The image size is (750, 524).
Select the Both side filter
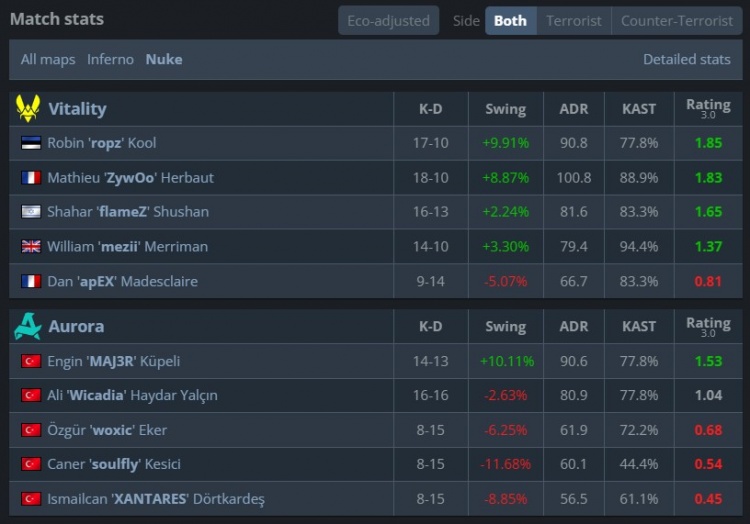(510, 20)
